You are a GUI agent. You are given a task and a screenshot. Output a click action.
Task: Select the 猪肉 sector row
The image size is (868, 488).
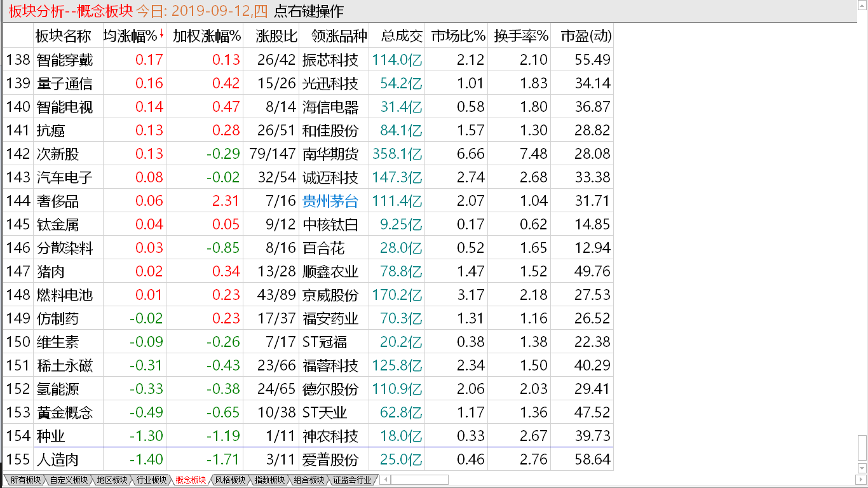tap(308, 271)
